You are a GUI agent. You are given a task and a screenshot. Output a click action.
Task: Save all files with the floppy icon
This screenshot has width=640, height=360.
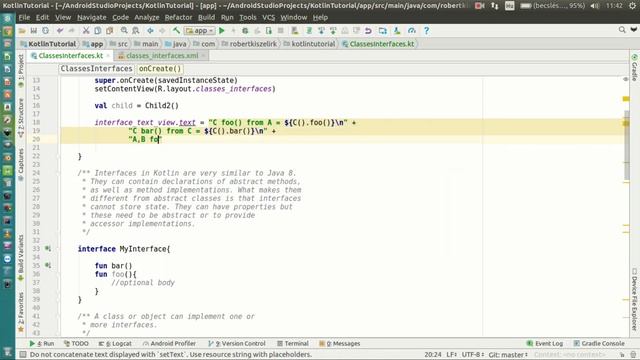[33, 31]
